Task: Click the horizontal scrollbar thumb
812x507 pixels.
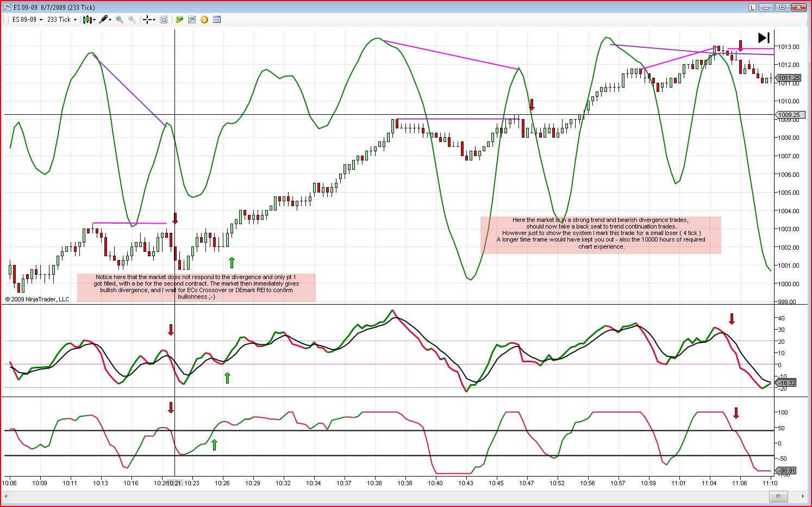Action: 778,496
